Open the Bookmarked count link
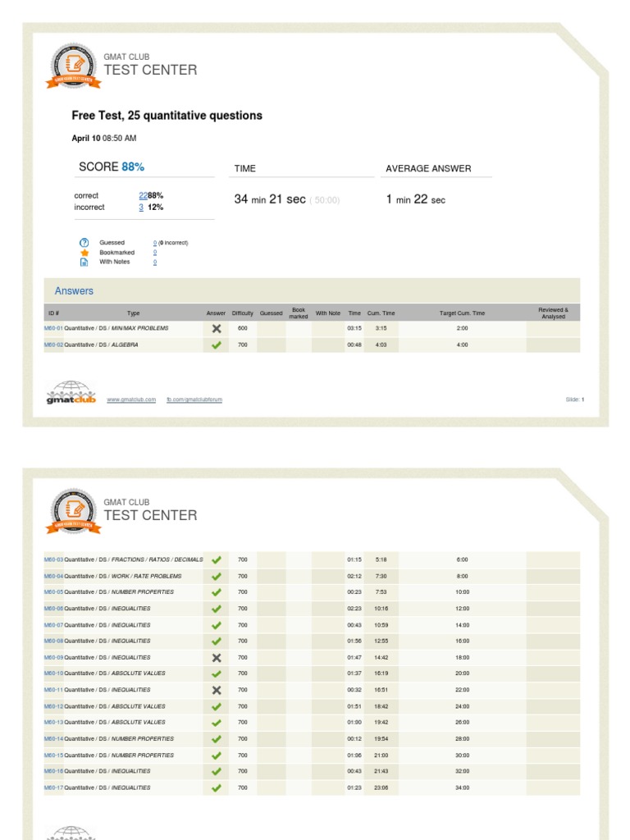The image size is (630, 840). coord(155,253)
